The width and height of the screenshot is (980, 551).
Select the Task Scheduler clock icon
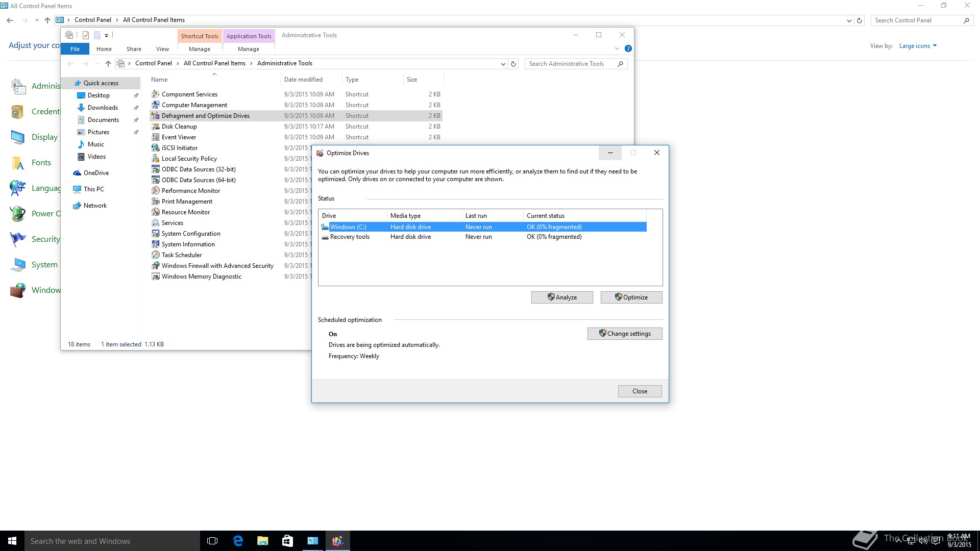pyautogui.click(x=156, y=255)
